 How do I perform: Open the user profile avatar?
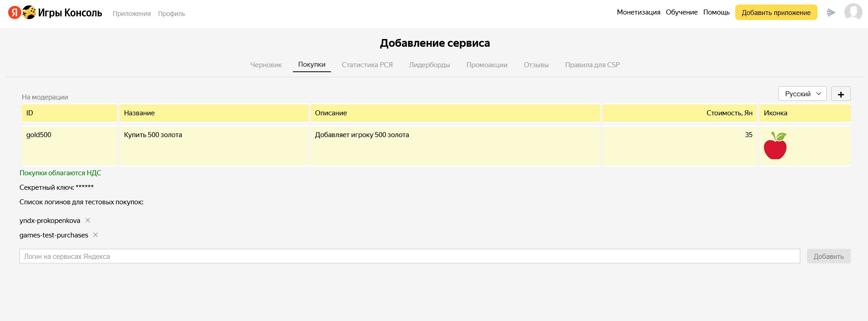[x=853, y=12]
